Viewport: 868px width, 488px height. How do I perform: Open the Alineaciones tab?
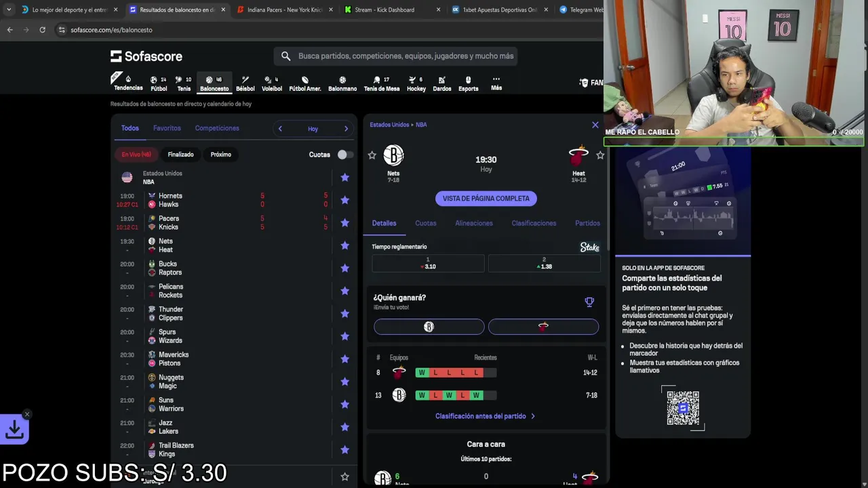(x=474, y=223)
